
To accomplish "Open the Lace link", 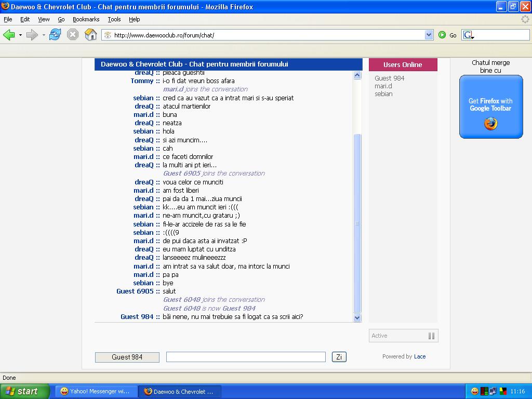I will [x=420, y=356].
